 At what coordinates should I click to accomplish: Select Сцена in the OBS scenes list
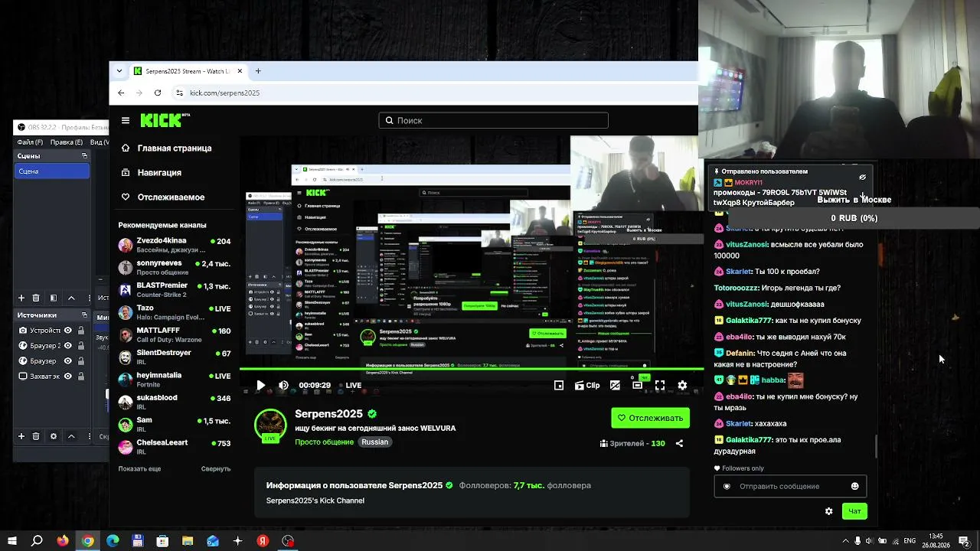pyautogui.click(x=52, y=171)
